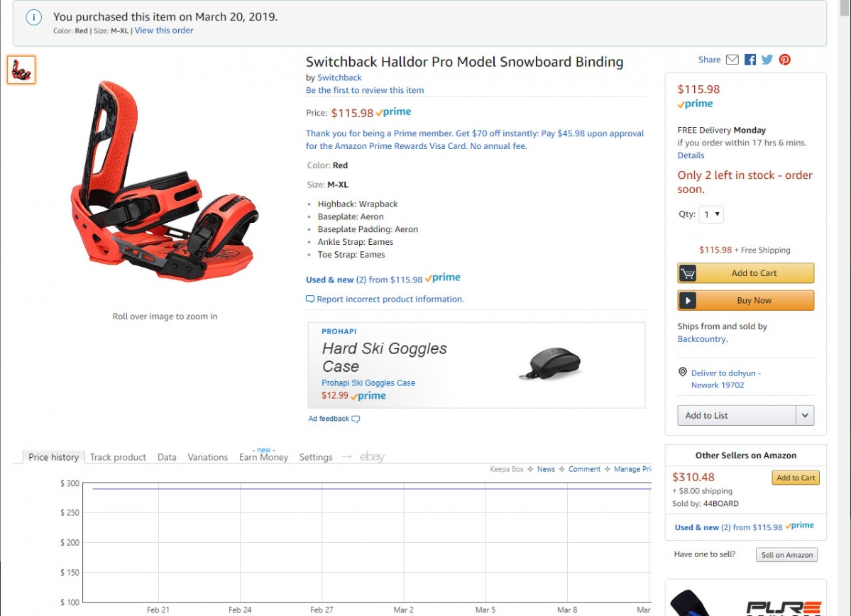
Task: Click the Sell on Amazon button
Action: pos(786,555)
